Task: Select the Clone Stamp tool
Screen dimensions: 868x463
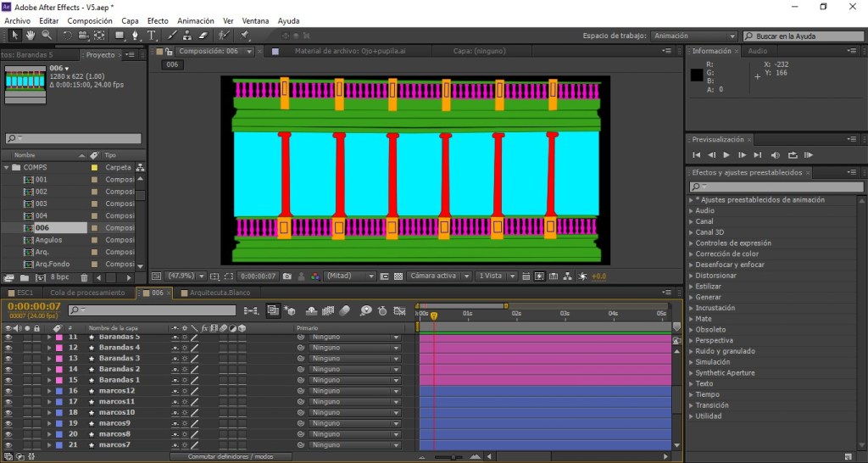Action: (187, 36)
